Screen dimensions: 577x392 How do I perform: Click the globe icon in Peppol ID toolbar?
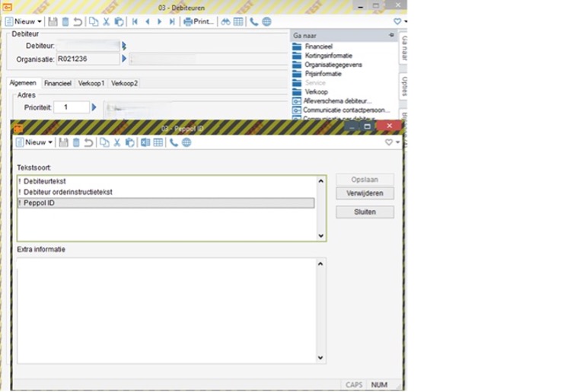[x=186, y=142]
